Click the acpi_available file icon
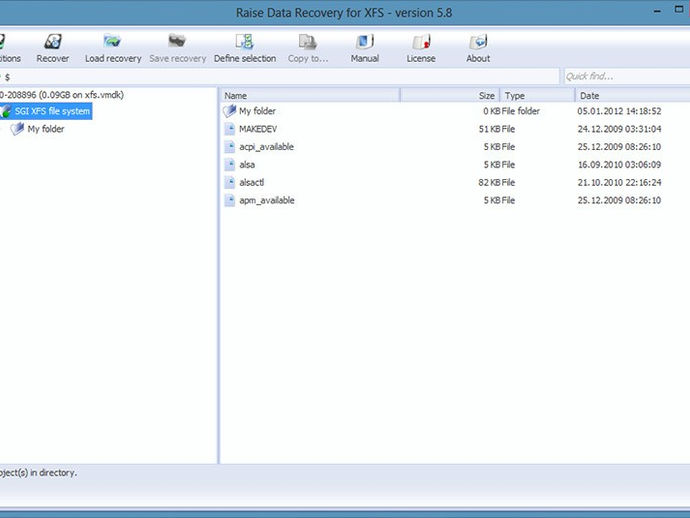This screenshot has height=518, width=690. 230,147
